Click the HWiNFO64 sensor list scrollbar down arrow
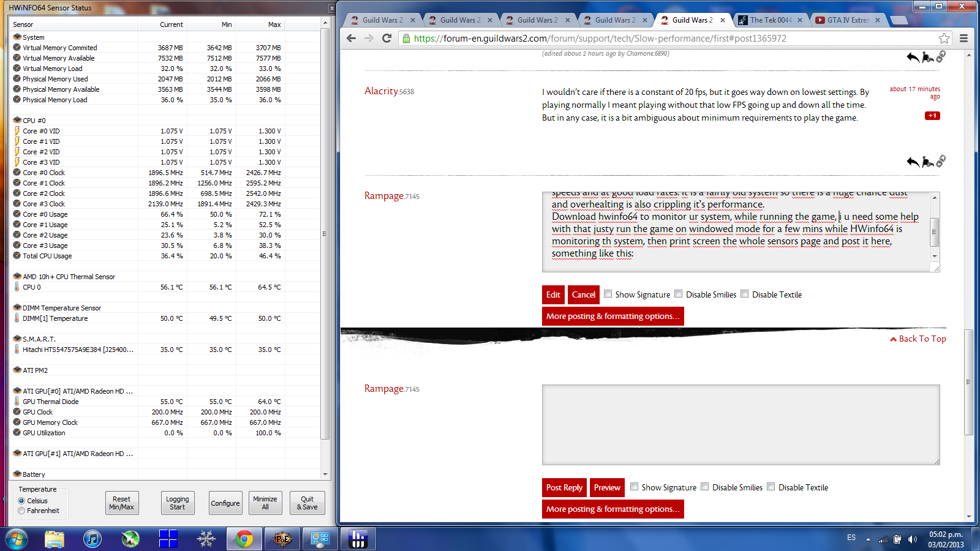The width and height of the screenshot is (980, 551). tap(325, 474)
